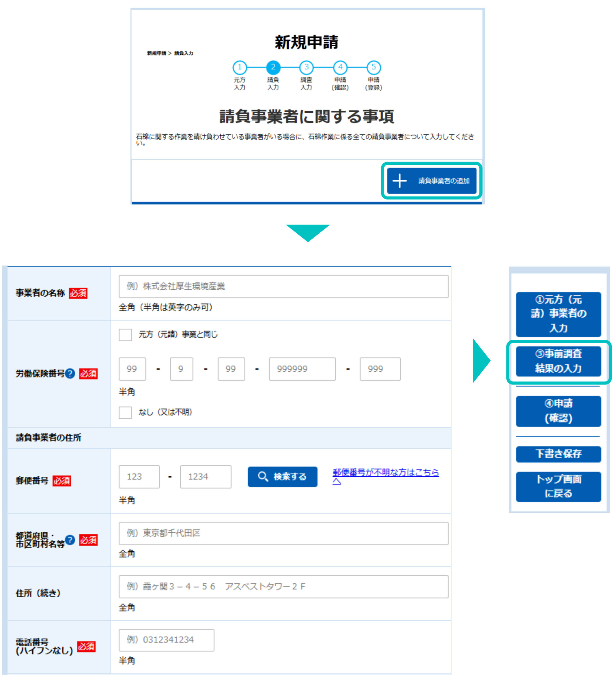Select step 4 申請(確認) circle

point(340,67)
